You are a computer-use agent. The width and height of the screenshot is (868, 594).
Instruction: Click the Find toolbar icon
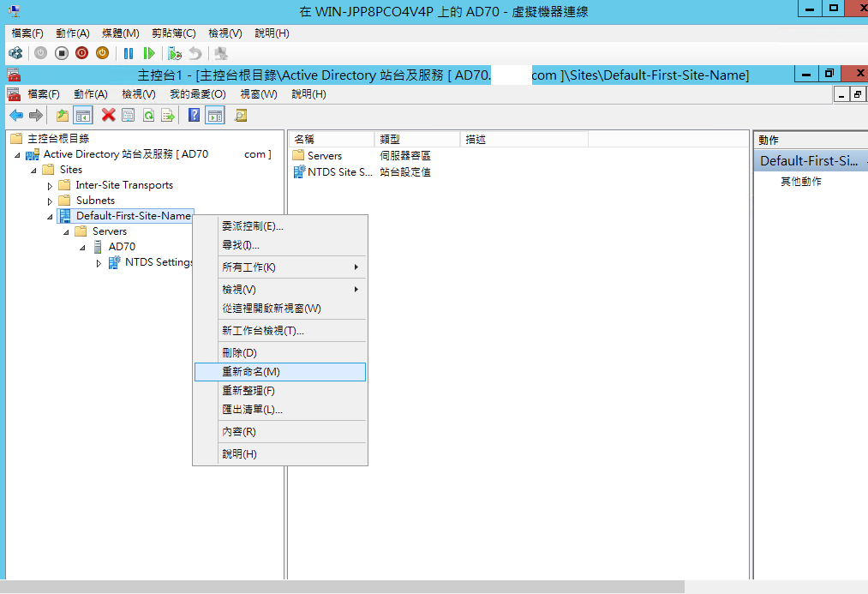pyautogui.click(x=241, y=115)
